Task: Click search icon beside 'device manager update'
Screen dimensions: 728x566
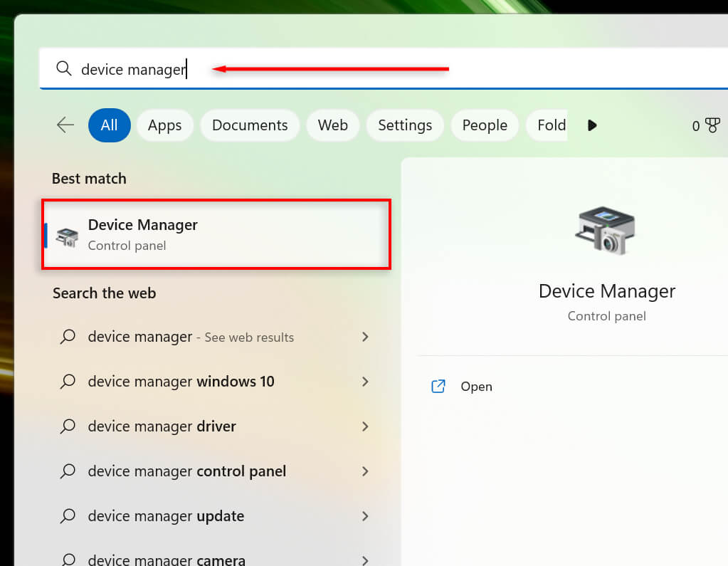Action: pyautogui.click(x=68, y=516)
